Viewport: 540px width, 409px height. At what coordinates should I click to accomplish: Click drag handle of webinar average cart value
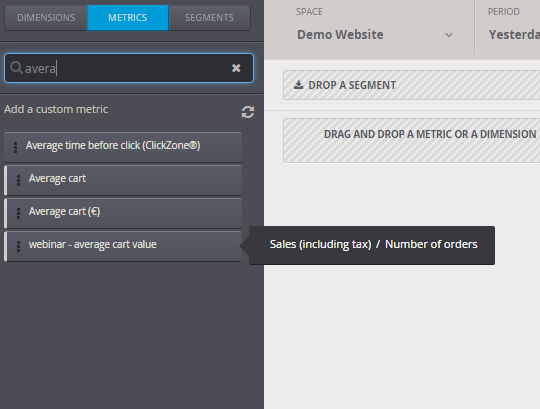pos(18,246)
